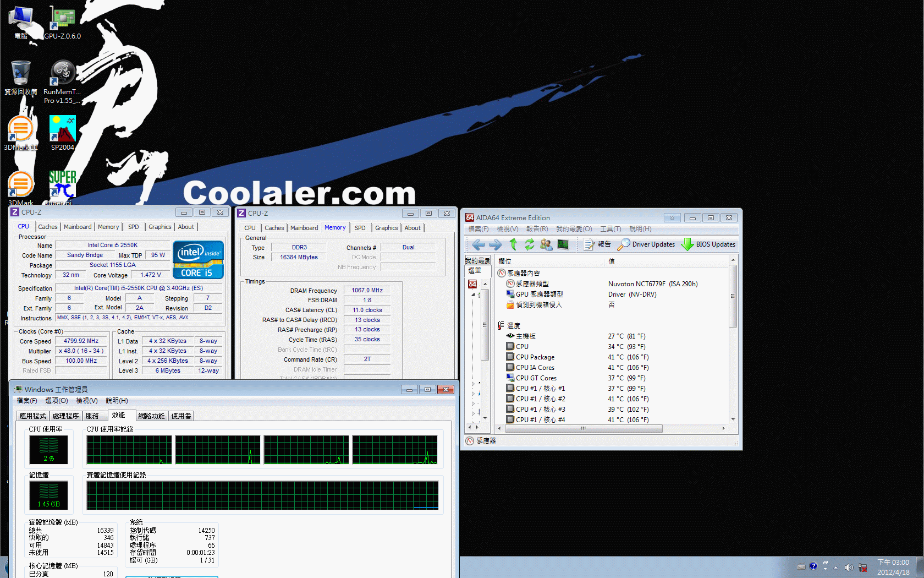This screenshot has width=924, height=578.
Task: Expand the third collapsed AIDA64 tree node
Action: (473, 403)
